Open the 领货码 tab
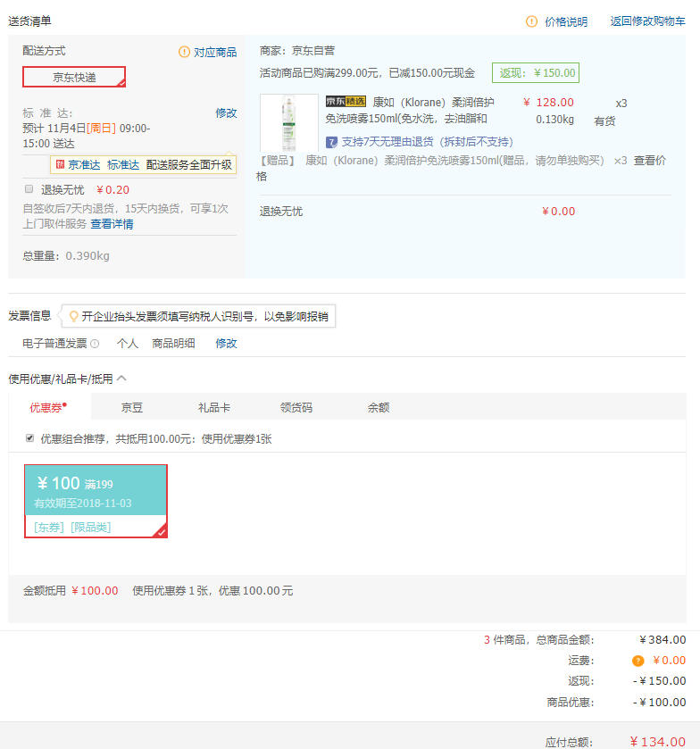 [296, 407]
